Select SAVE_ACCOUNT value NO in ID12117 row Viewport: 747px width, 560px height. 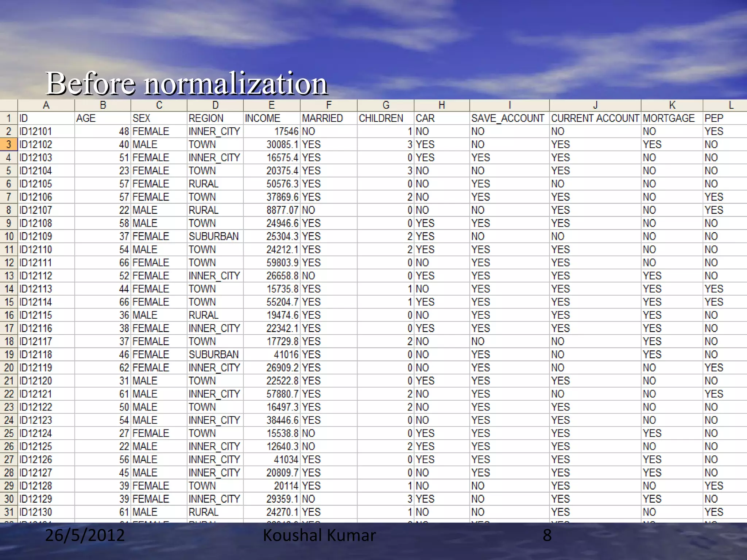point(510,341)
